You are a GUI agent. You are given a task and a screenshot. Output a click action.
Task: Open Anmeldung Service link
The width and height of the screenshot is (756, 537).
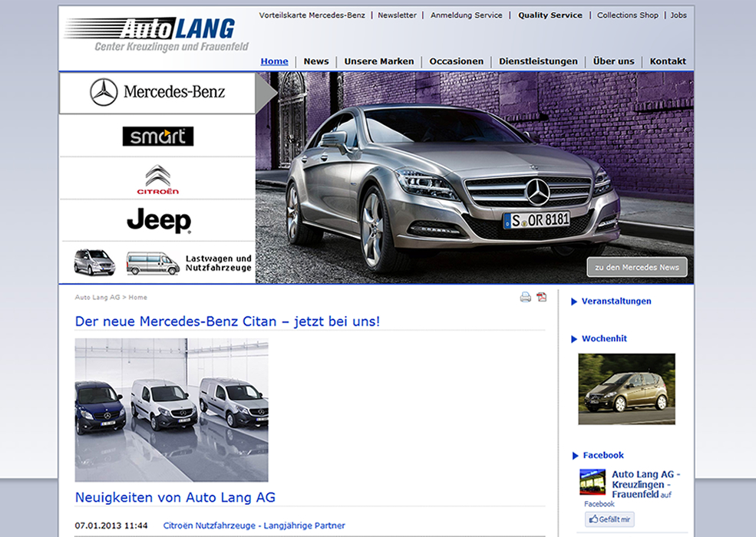pyautogui.click(x=466, y=15)
